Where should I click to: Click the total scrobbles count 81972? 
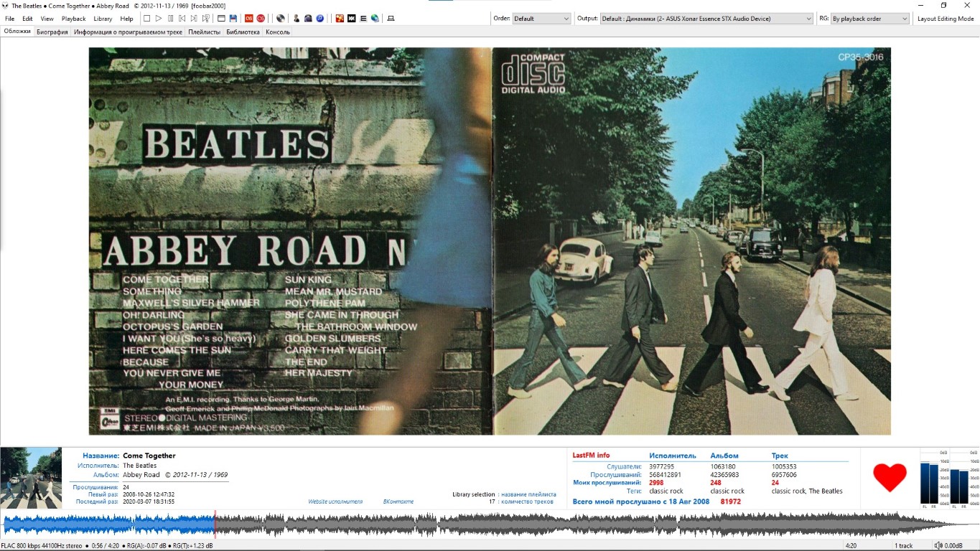[731, 501]
